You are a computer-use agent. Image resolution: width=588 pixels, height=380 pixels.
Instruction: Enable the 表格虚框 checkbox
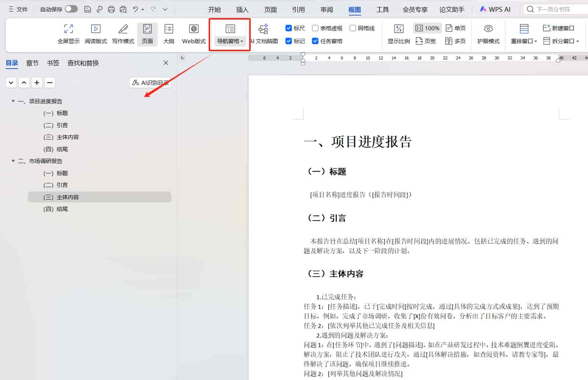click(315, 28)
